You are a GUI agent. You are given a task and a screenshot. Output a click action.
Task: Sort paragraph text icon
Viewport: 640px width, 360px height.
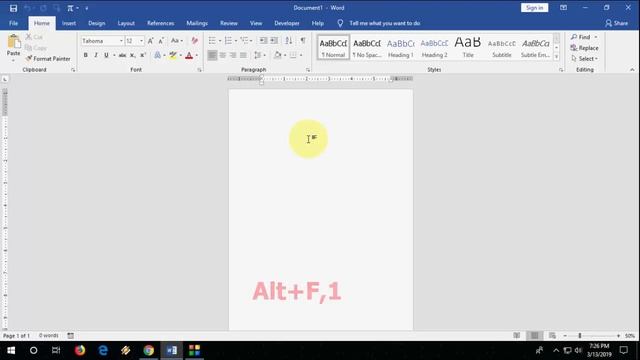point(289,40)
